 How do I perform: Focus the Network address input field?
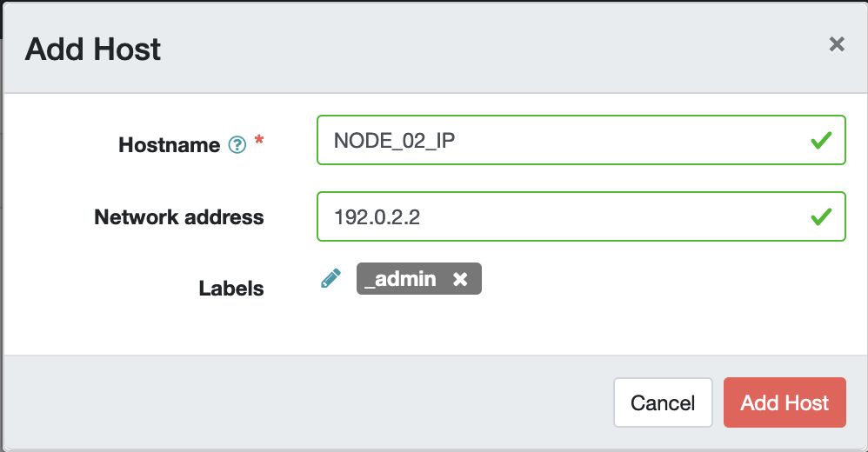(557, 216)
